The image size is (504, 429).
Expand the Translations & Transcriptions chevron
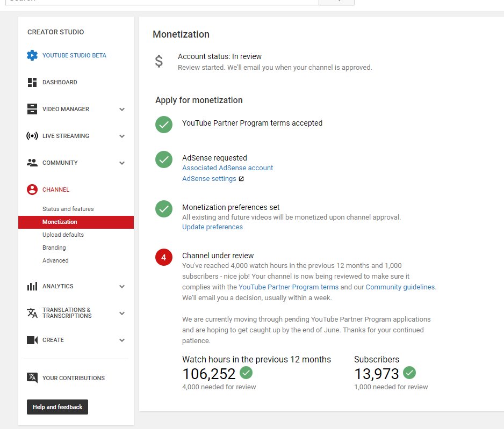pos(122,313)
